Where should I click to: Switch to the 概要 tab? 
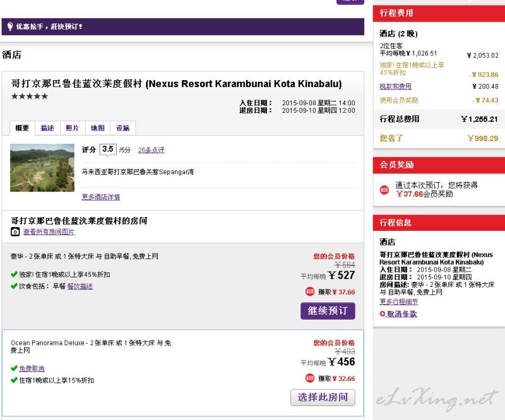click(x=22, y=128)
